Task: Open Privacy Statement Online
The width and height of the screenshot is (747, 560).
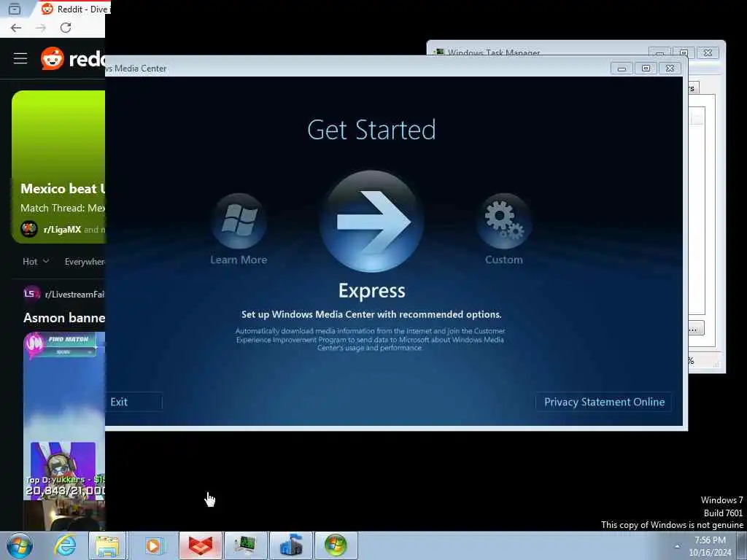Action: click(604, 402)
